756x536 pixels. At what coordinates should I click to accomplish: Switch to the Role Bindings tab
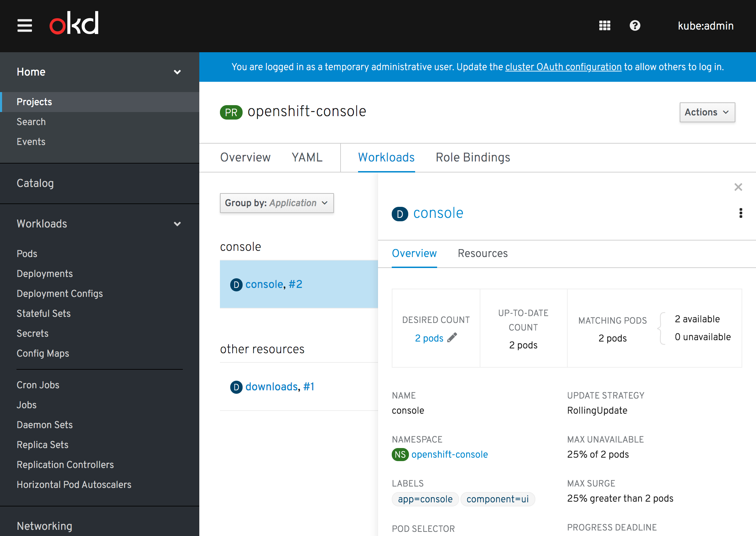click(x=472, y=157)
